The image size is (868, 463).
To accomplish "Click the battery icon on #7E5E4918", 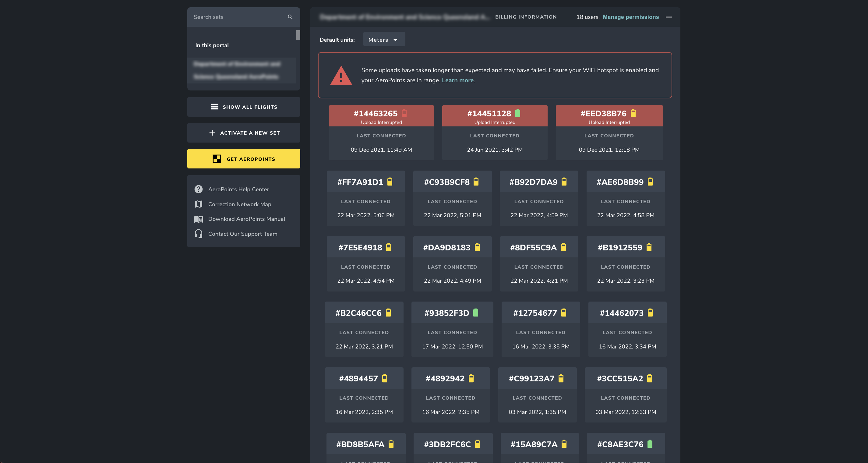I will (x=389, y=247).
